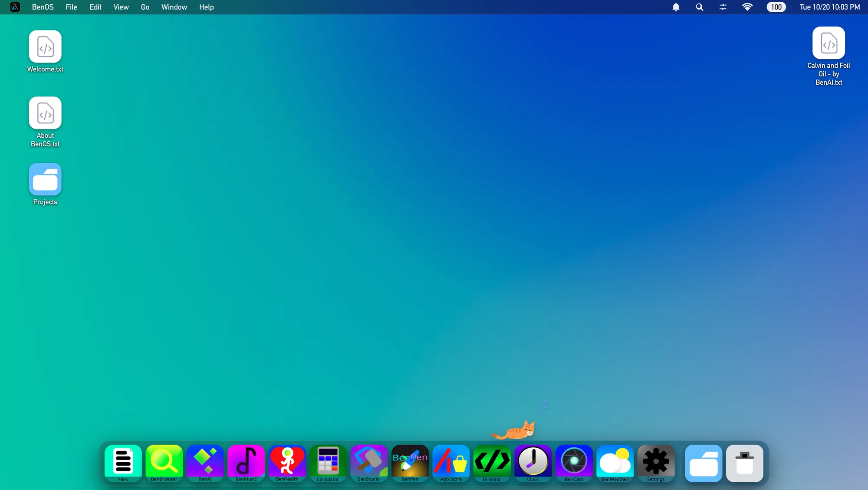
Task: Launch Terminal from the dock
Action: point(492,463)
